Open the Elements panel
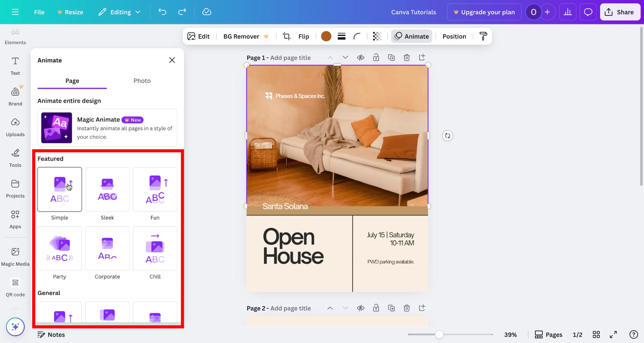This screenshot has width=644, height=343. pos(15,36)
